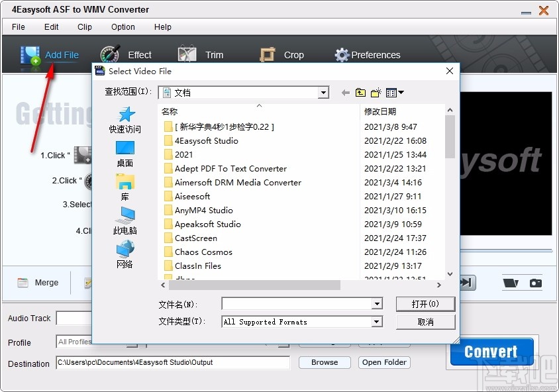Open the look-in location dropdown
Viewport: 559px width, 392px height.
click(x=324, y=93)
